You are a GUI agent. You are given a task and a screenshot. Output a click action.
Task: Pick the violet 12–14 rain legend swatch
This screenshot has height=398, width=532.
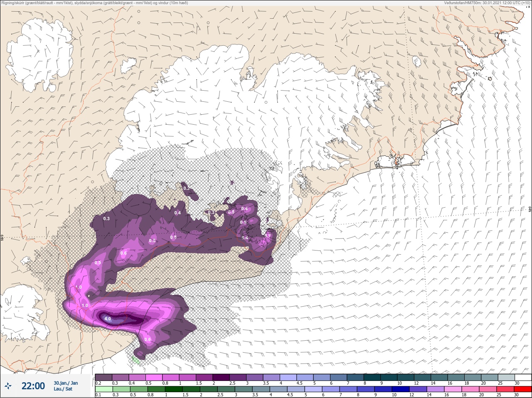click(x=419, y=389)
